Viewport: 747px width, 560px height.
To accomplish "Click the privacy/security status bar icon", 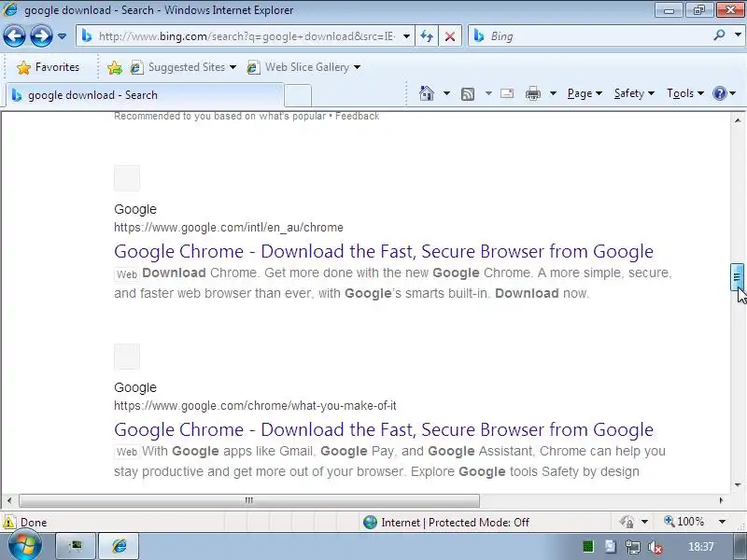I will [x=627, y=522].
